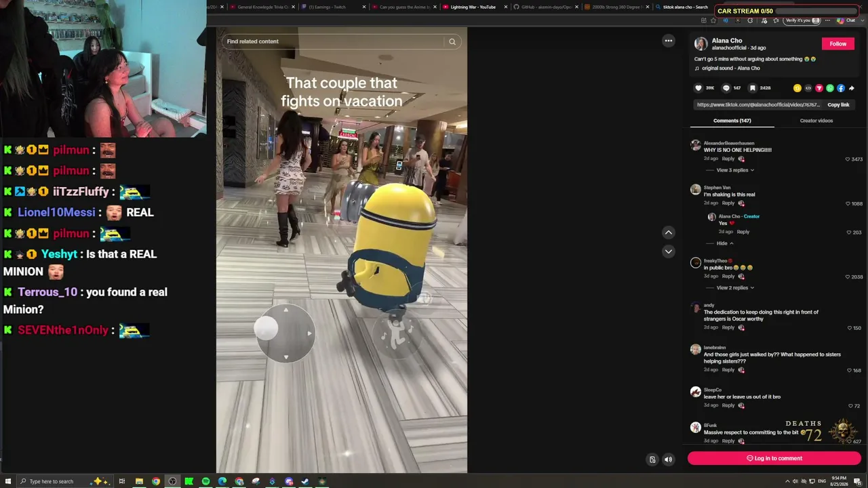This screenshot has width=868, height=488.
Task: Open Spotify from the taskbar
Action: click(205, 481)
